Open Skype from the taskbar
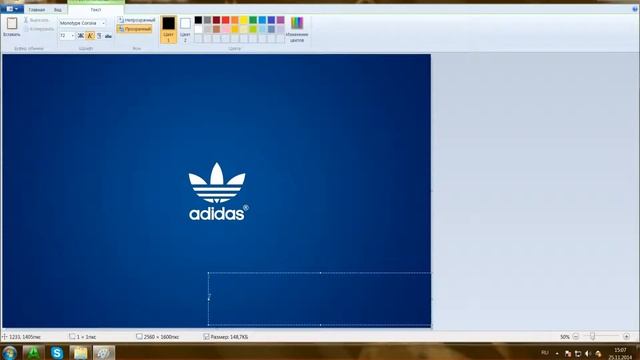Viewport: 640px width, 360px height. tap(57, 353)
